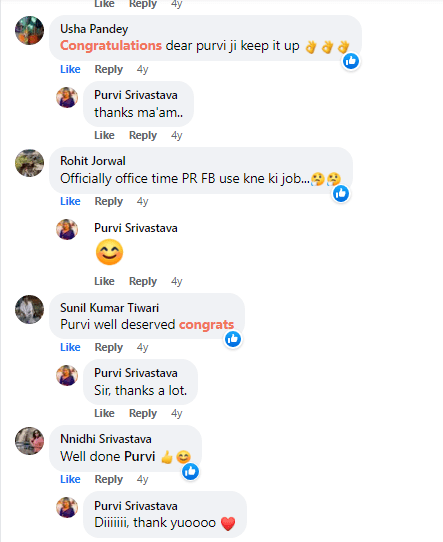The height and width of the screenshot is (542, 443).
Task: Reply to Sunil Kumar Tiwari's comment
Action: tap(109, 347)
